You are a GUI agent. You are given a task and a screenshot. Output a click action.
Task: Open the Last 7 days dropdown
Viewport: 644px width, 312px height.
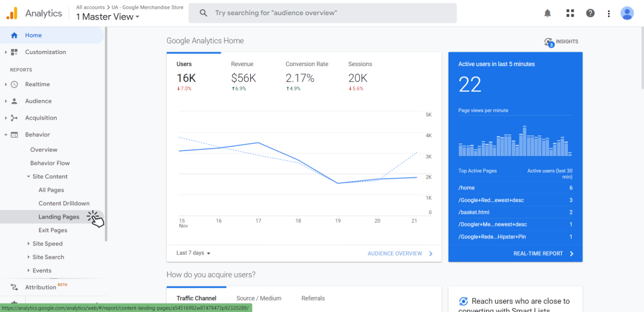(194, 253)
